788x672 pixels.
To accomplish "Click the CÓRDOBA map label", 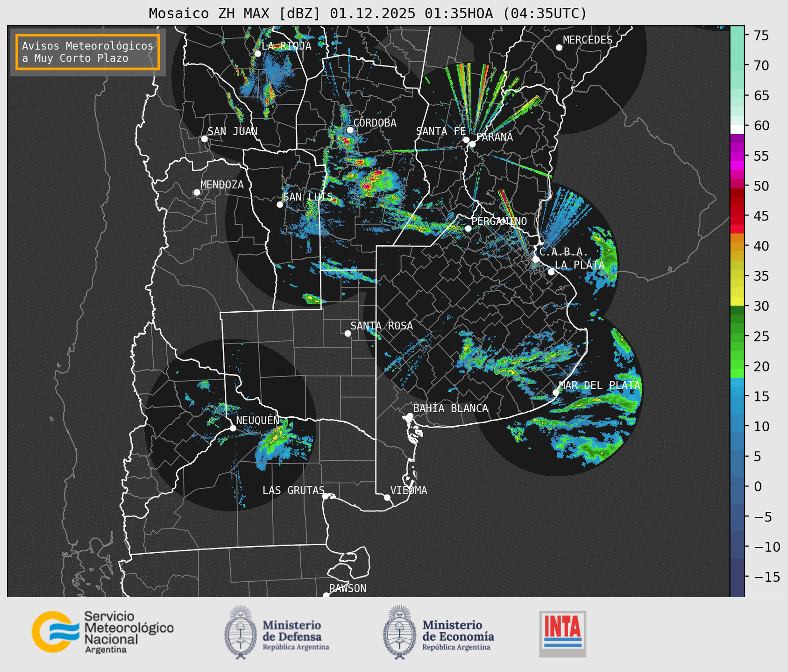I will click(x=375, y=123).
